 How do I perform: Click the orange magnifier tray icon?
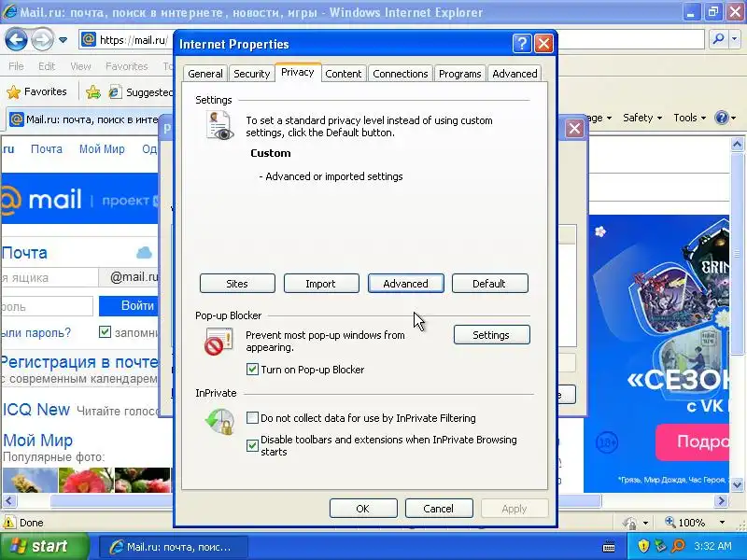tap(678, 546)
